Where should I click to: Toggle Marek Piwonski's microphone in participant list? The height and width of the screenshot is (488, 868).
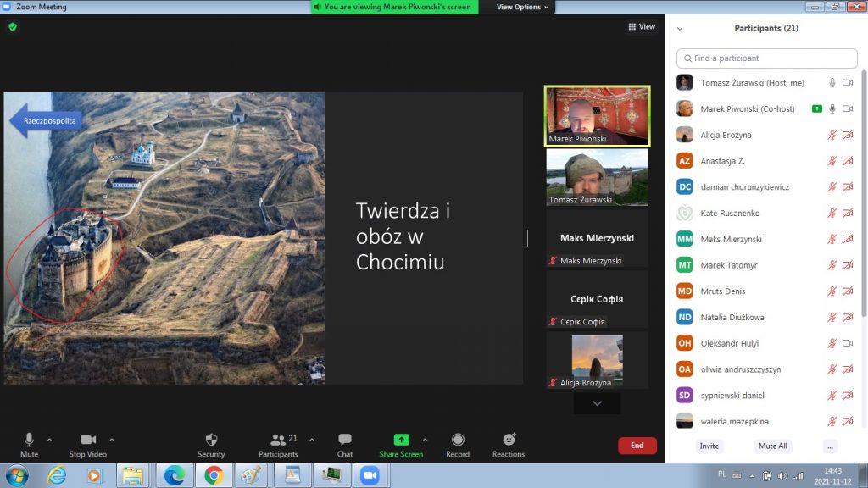[832, 108]
